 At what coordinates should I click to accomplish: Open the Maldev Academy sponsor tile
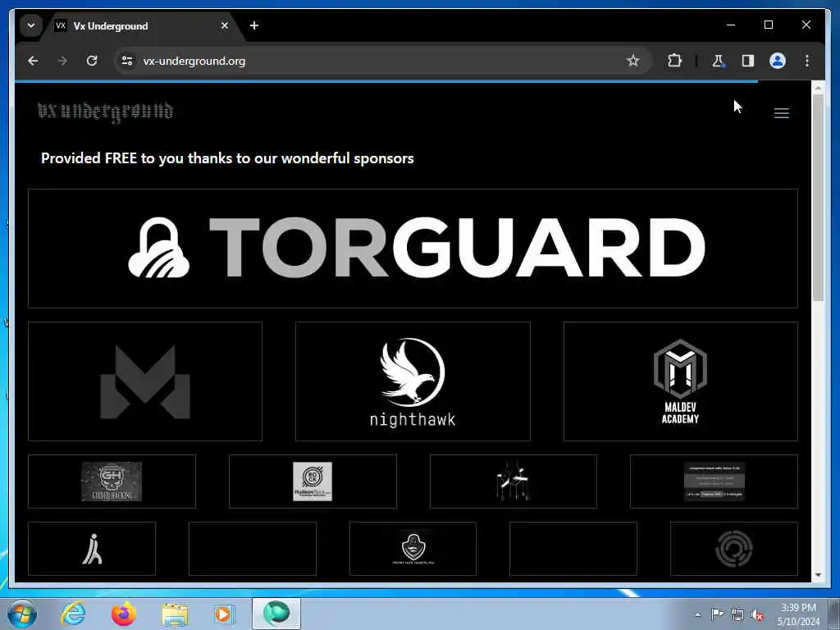pyautogui.click(x=680, y=381)
